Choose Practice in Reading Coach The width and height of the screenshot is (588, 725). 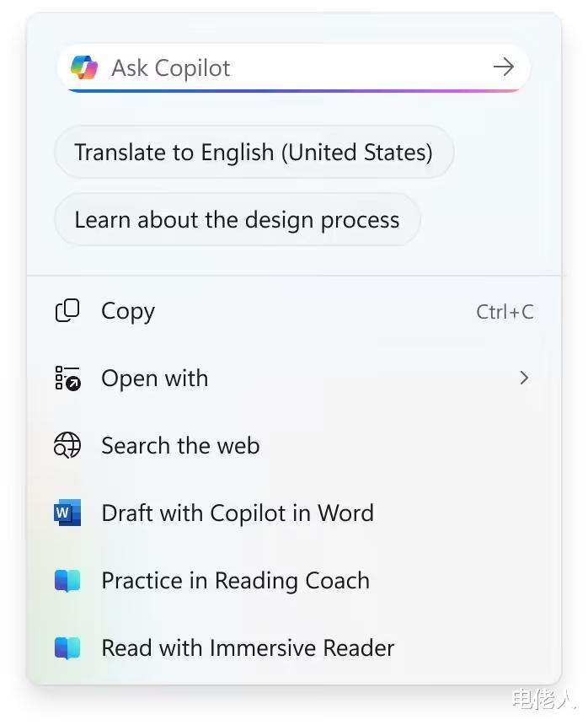(235, 581)
